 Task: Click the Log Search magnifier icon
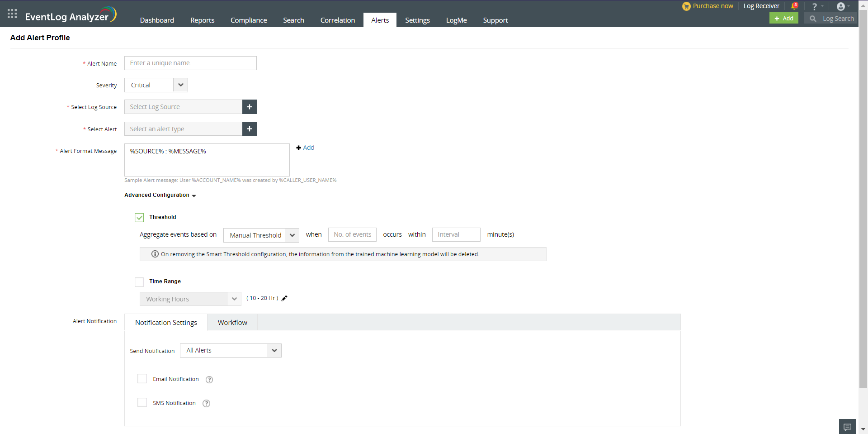813,19
